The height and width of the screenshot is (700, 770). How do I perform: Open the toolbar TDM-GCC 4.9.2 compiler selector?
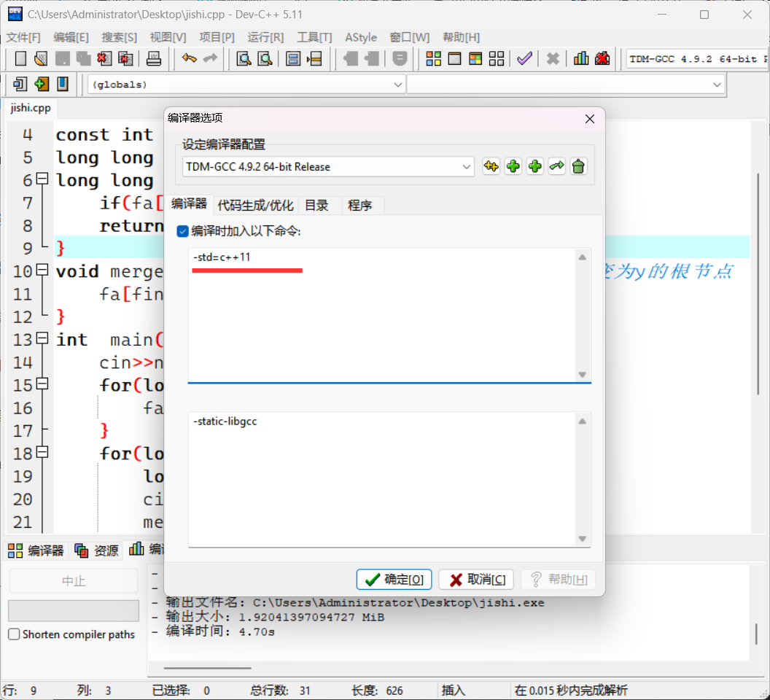point(698,59)
